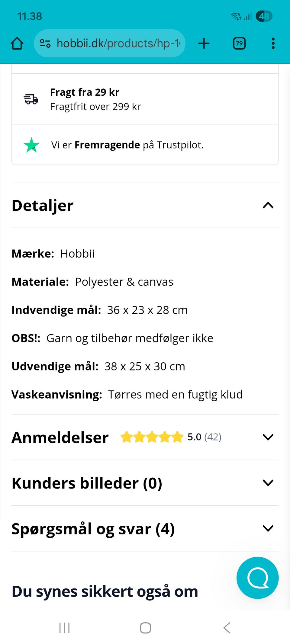The height and width of the screenshot is (644, 290).
Task: Open the browser overflow menu
Action: click(273, 43)
